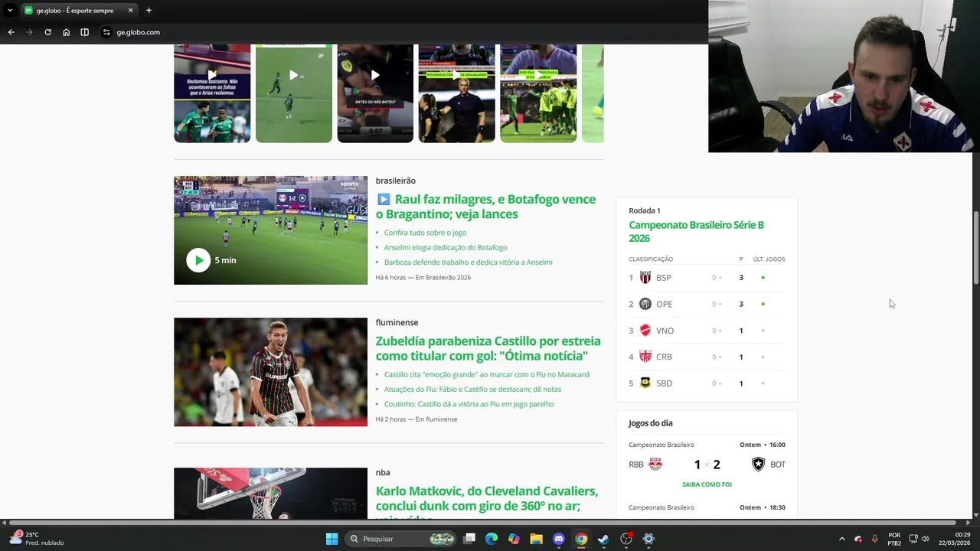Play the Botafogo vs Bragantino 5 min video
Image resolution: width=980 pixels, height=551 pixels.
coord(198,260)
